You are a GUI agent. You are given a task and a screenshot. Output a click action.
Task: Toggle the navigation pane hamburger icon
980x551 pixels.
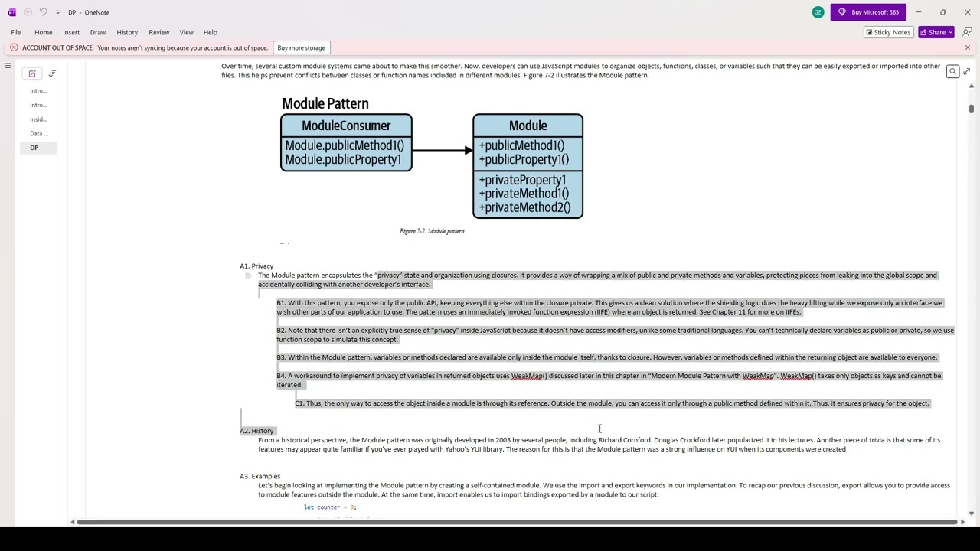[8, 67]
